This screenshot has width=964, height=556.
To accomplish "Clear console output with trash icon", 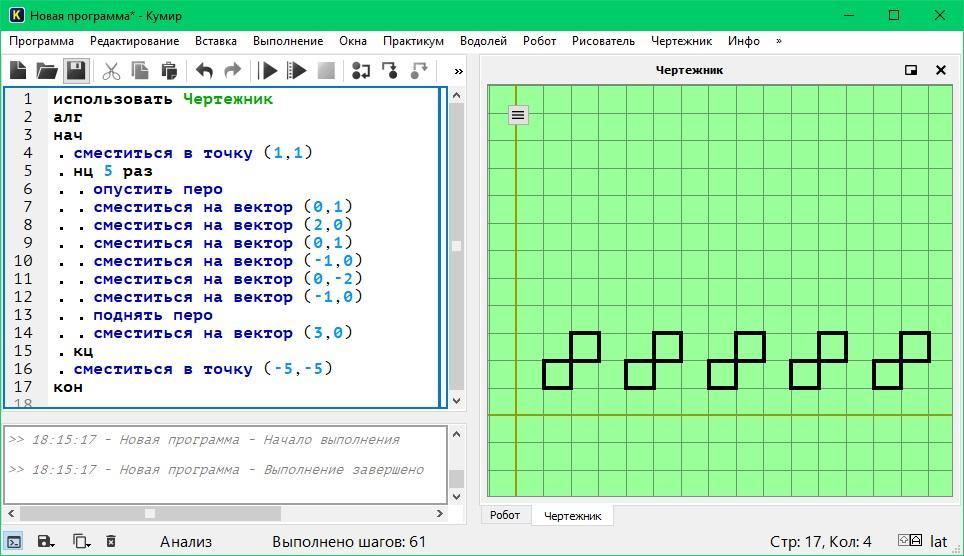I will tap(111, 541).
